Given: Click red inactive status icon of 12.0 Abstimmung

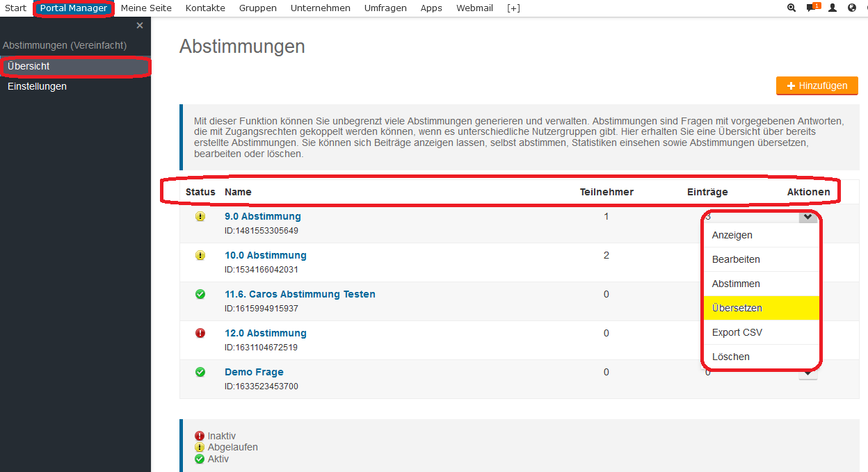Looking at the screenshot, I should (x=200, y=334).
